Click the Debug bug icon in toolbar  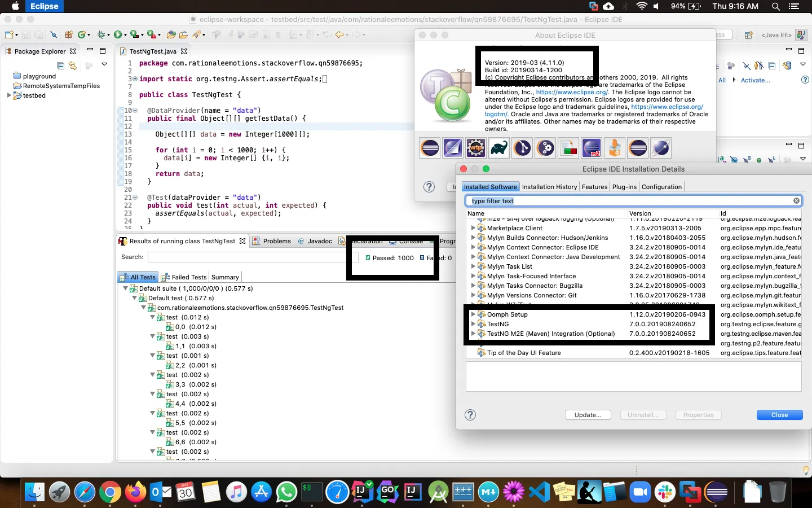coord(101,34)
